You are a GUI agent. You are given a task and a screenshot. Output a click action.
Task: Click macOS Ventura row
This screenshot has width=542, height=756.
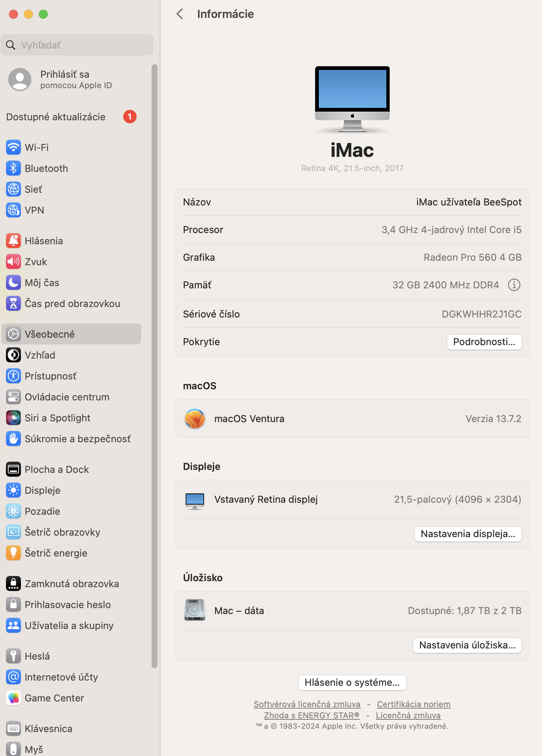(352, 418)
